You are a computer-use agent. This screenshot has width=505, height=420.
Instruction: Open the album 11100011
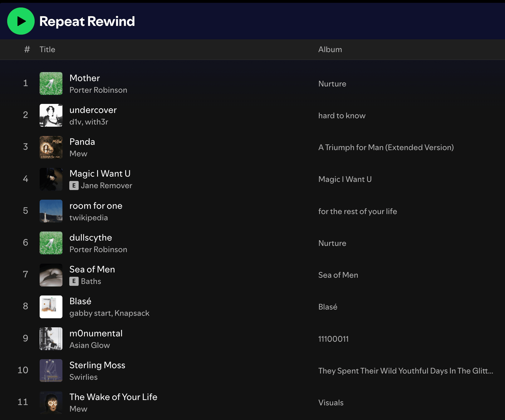[333, 339]
